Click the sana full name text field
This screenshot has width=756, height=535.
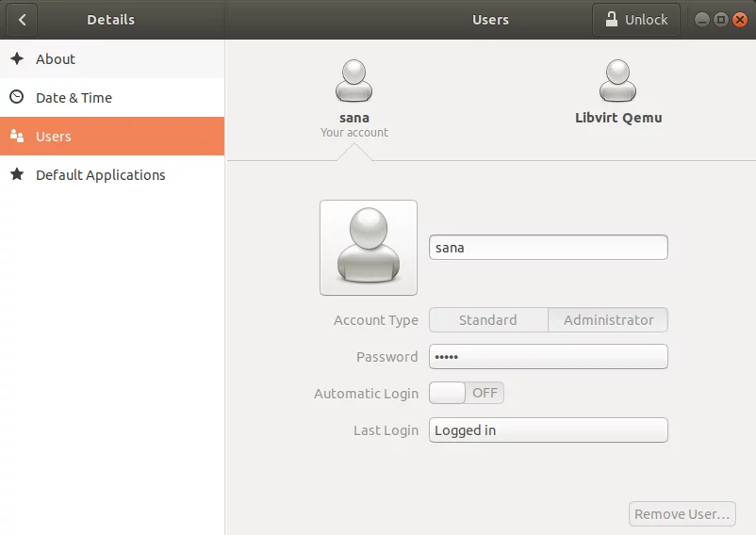click(x=548, y=248)
